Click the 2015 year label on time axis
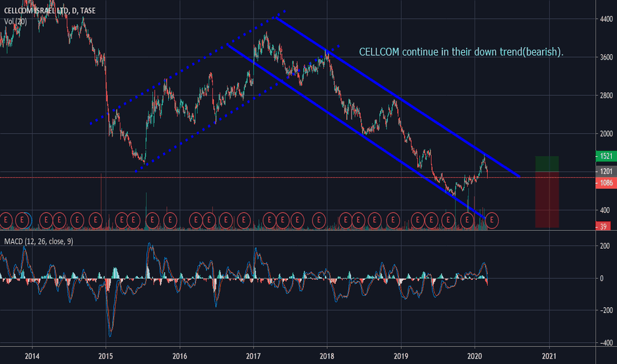617x364 pixels. 105,356
